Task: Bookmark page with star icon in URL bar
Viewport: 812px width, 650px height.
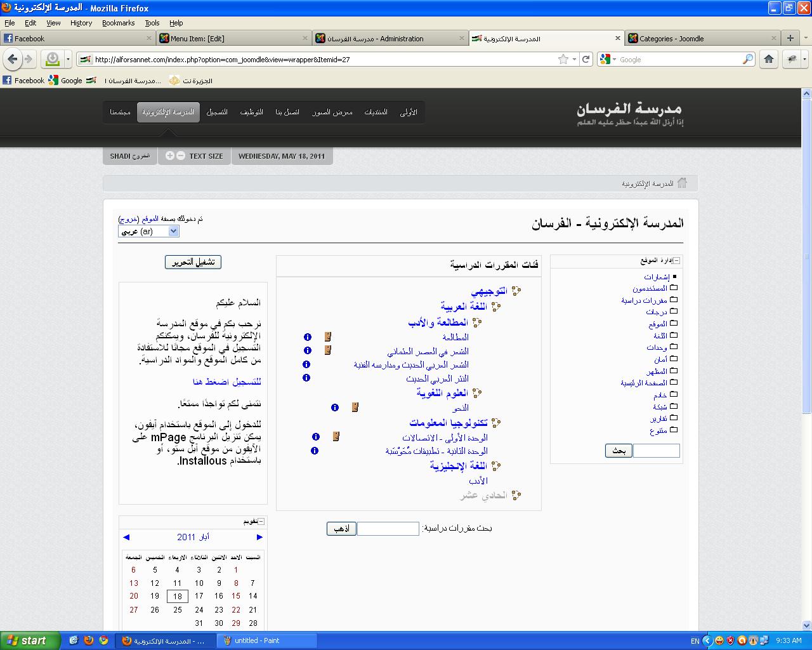Action: 563,59
